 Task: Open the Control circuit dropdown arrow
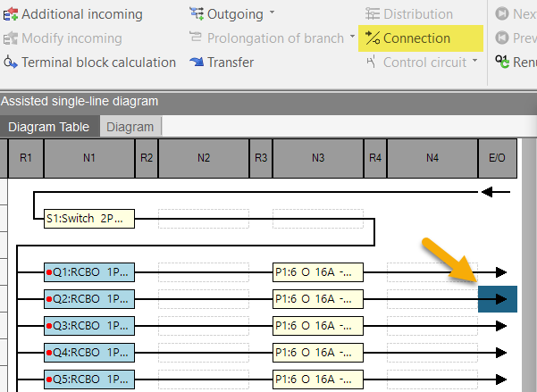(474, 60)
